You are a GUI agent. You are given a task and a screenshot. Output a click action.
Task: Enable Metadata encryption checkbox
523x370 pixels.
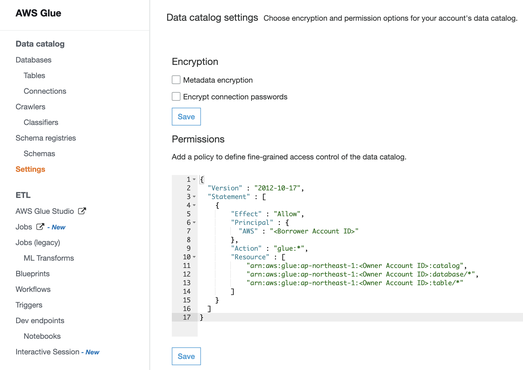coord(176,80)
